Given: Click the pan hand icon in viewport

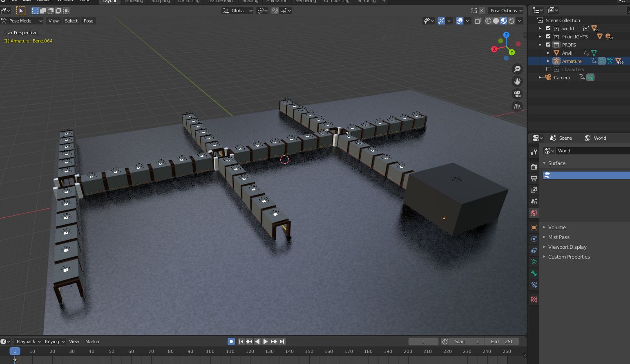Looking at the screenshot, I should point(517,81).
